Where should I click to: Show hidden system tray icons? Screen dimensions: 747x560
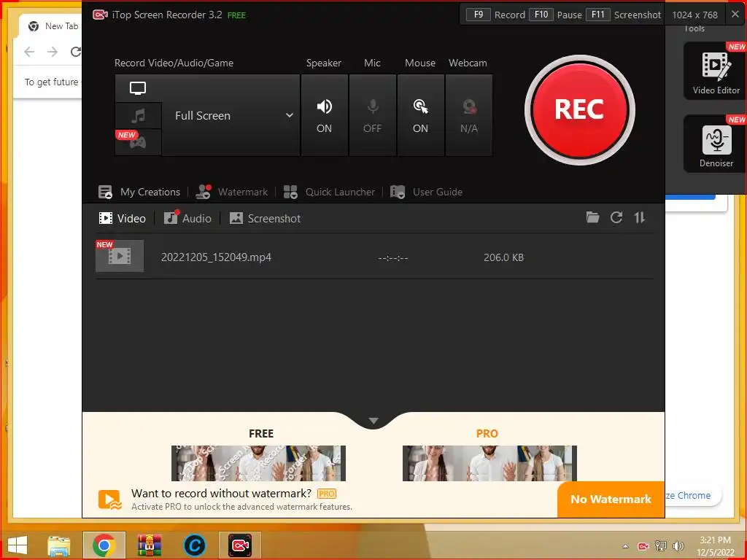tap(625, 546)
